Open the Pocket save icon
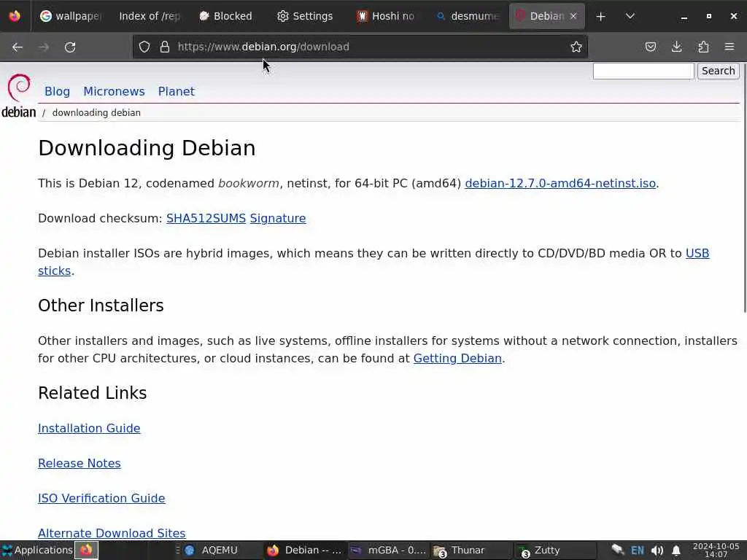 click(651, 47)
